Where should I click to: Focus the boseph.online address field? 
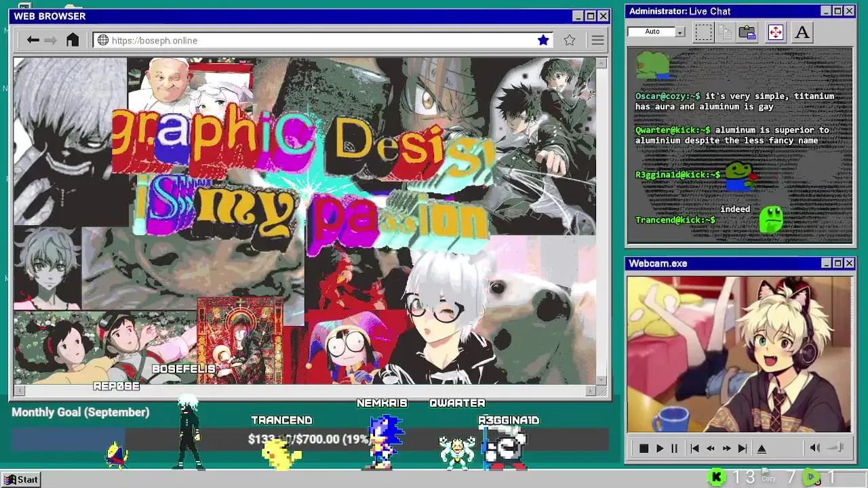[323, 41]
